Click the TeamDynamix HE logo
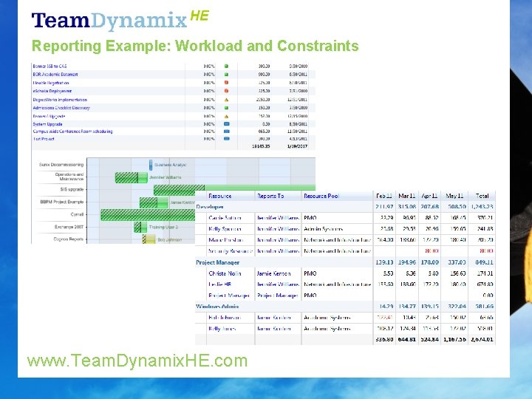The height and width of the screenshot is (399, 532). [x=120, y=20]
